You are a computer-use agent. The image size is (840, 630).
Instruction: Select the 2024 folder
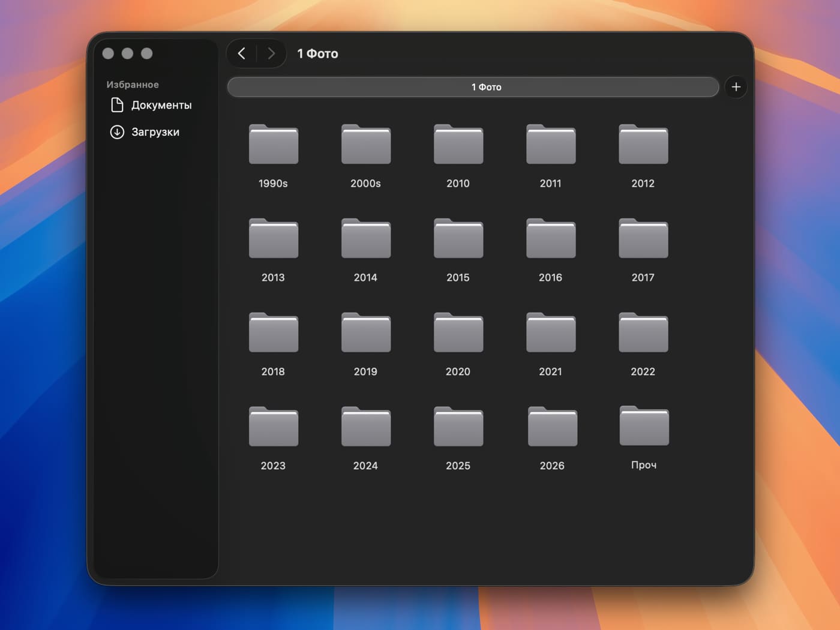[x=365, y=427]
